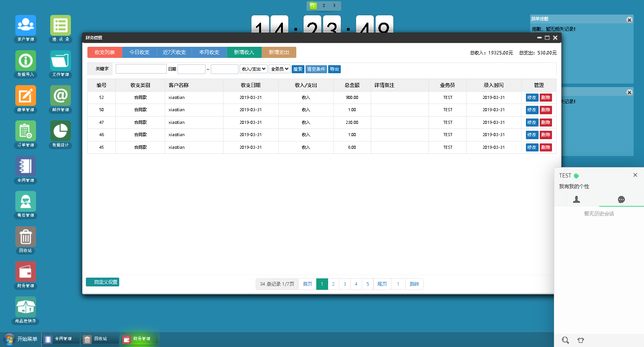Image resolution: width=644 pixels, height=347 pixels.
Task: Launch the 数据统计 pie chart icon
Action: click(61, 131)
